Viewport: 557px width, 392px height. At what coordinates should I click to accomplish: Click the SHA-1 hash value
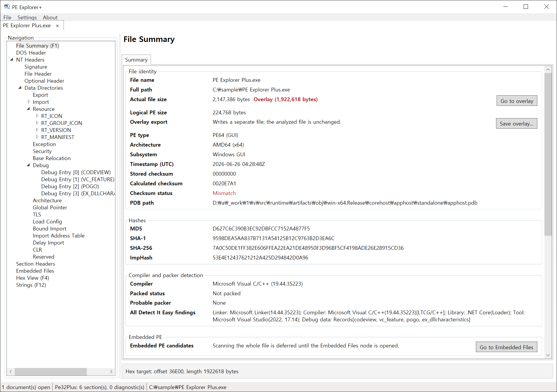point(274,238)
